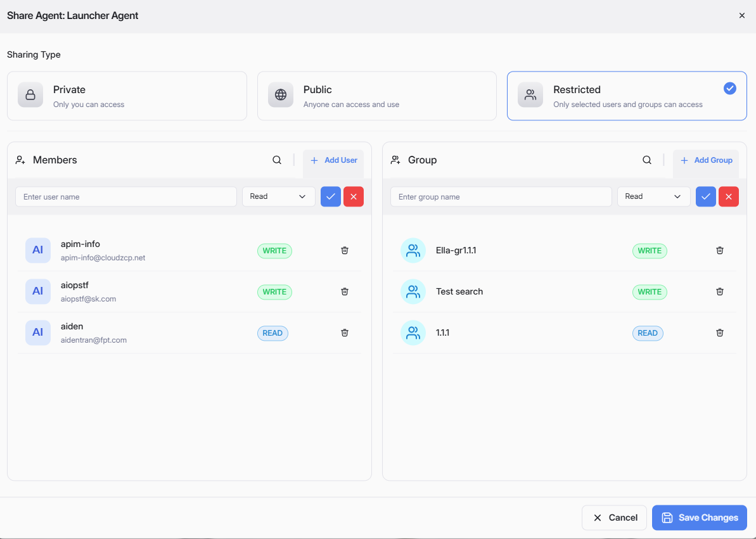Click the Group header people icon
The height and width of the screenshot is (539, 756).
point(395,160)
